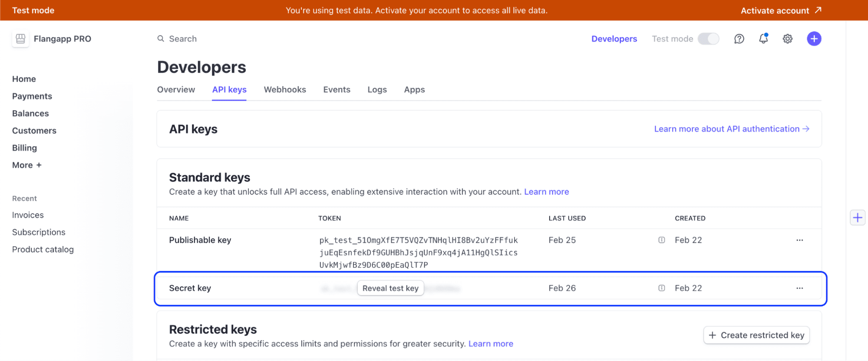Click the purple plus create button
This screenshot has height=361, width=868.
point(814,39)
